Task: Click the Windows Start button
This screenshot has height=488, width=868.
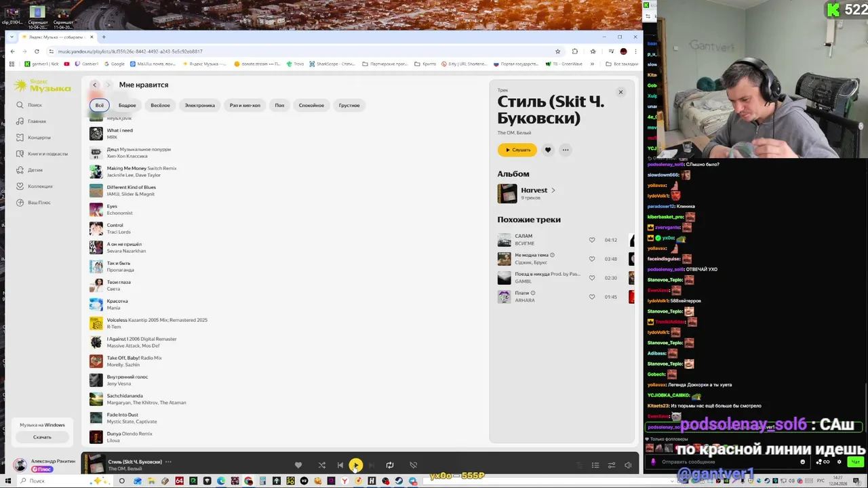Action: click(8, 481)
